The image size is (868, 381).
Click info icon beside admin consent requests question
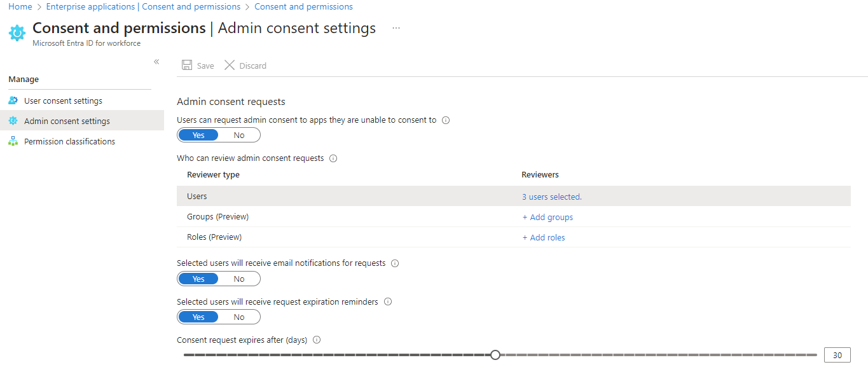[446, 120]
